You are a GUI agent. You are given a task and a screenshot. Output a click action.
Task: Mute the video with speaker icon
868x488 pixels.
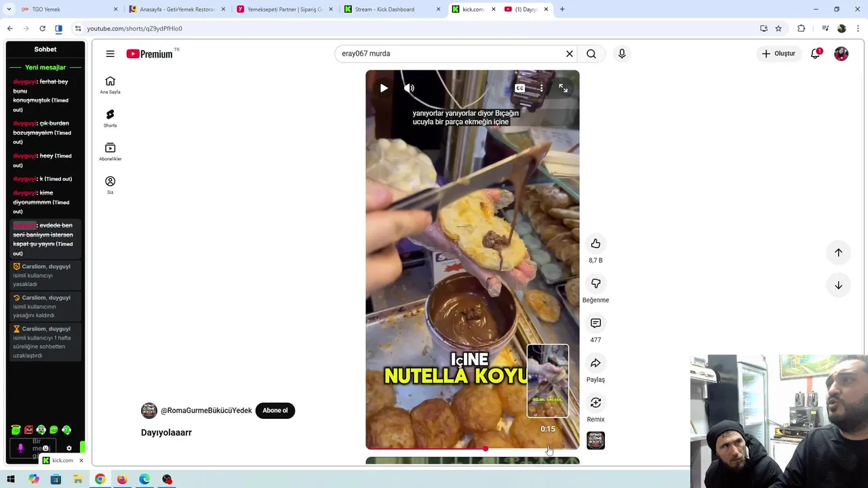[x=409, y=88]
